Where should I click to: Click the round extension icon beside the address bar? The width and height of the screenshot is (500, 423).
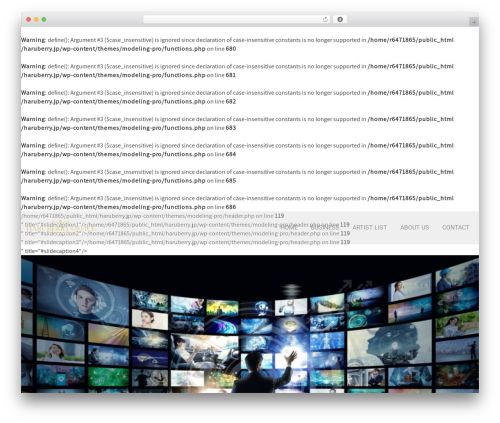[340, 20]
